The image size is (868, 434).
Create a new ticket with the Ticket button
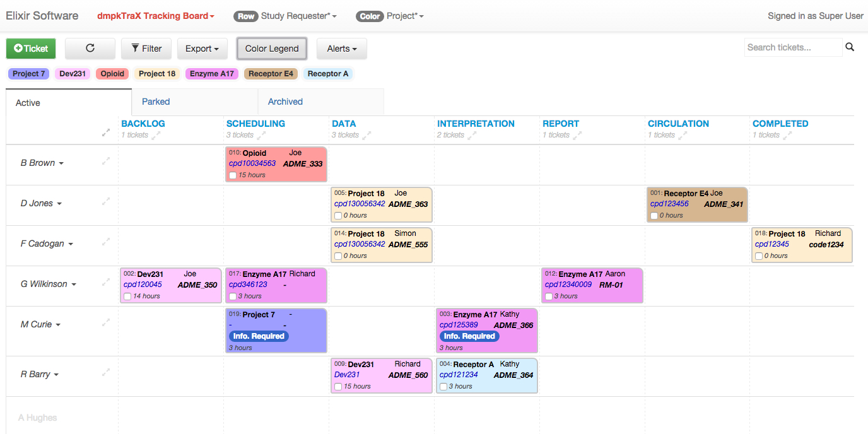tap(31, 49)
